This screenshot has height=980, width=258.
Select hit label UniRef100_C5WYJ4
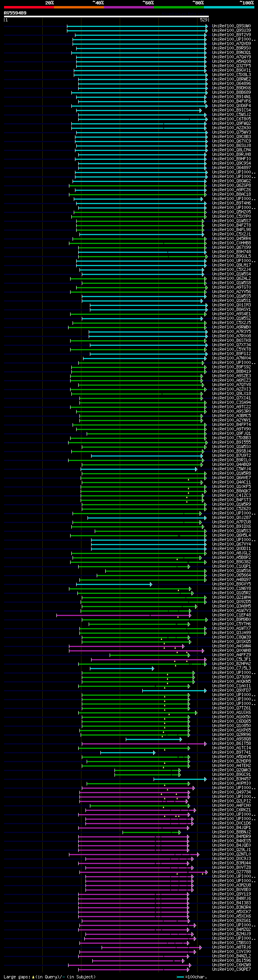231,469
